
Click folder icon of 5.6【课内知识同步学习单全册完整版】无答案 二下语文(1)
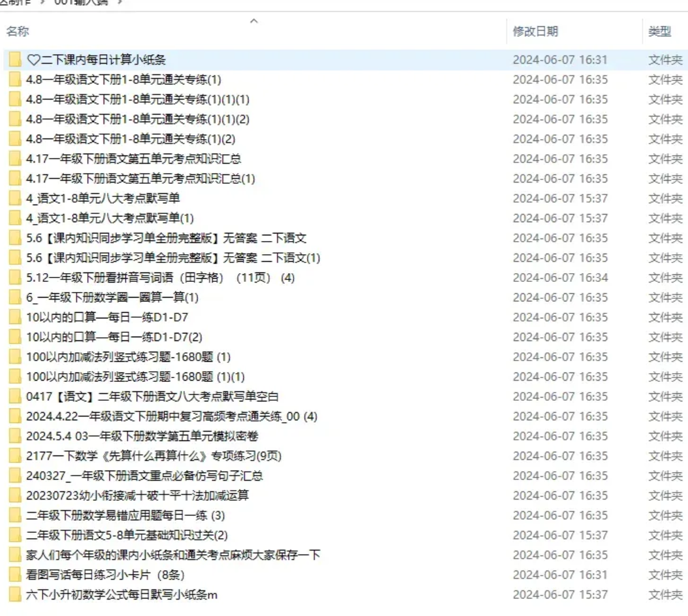[x=15, y=258]
